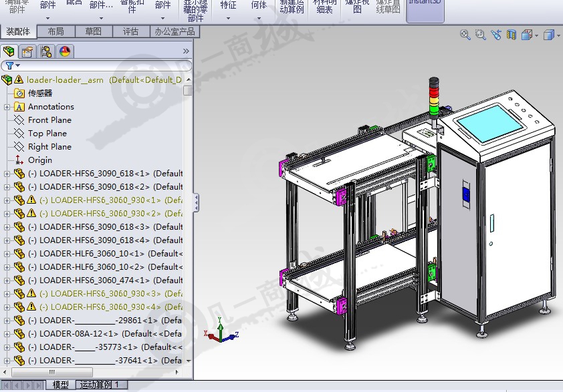Expand LOADER-HLF6_3060_10<1> node
The height and width of the screenshot is (392, 563).
(7, 254)
